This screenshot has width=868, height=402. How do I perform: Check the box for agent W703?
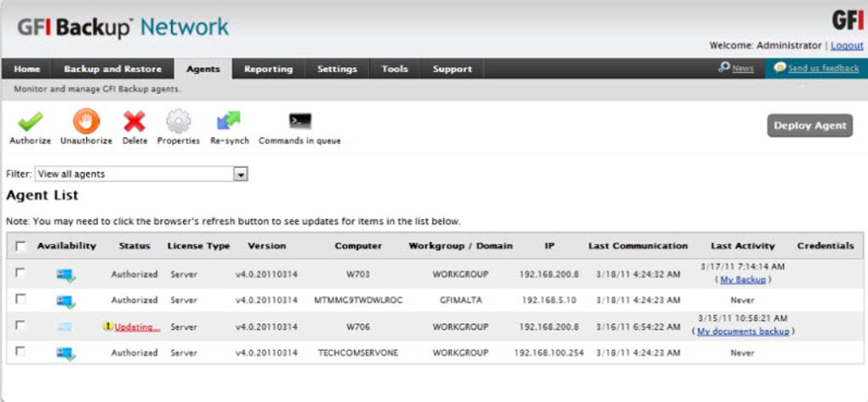click(x=20, y=273)
